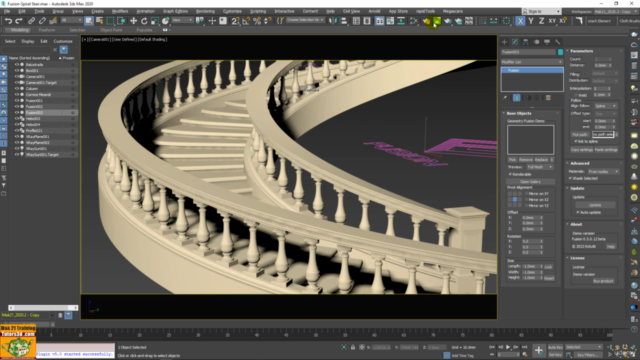Click the Redo arrow icon
Image resolution: width=640 pixels, height=360 pixels.
(19, 21)
